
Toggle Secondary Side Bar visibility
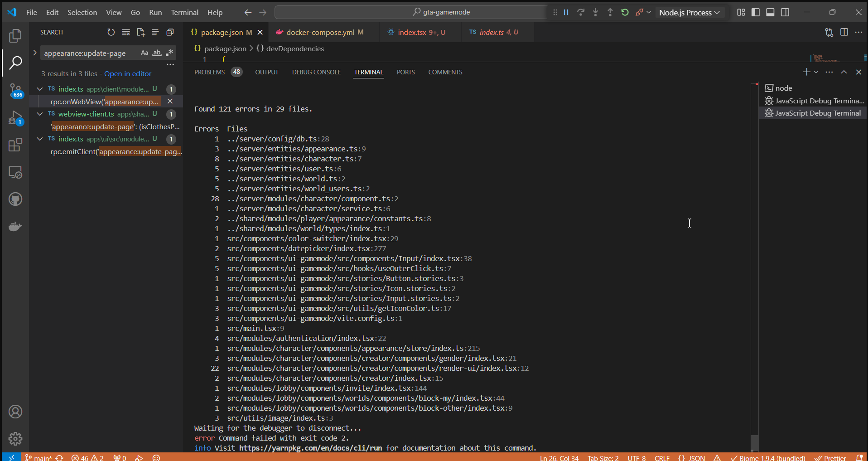(785, 12)
